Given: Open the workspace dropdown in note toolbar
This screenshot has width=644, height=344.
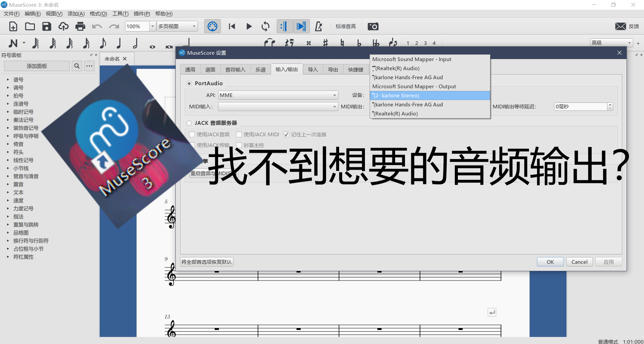Looking at the screenshot, I should click(x=611, y=43).
